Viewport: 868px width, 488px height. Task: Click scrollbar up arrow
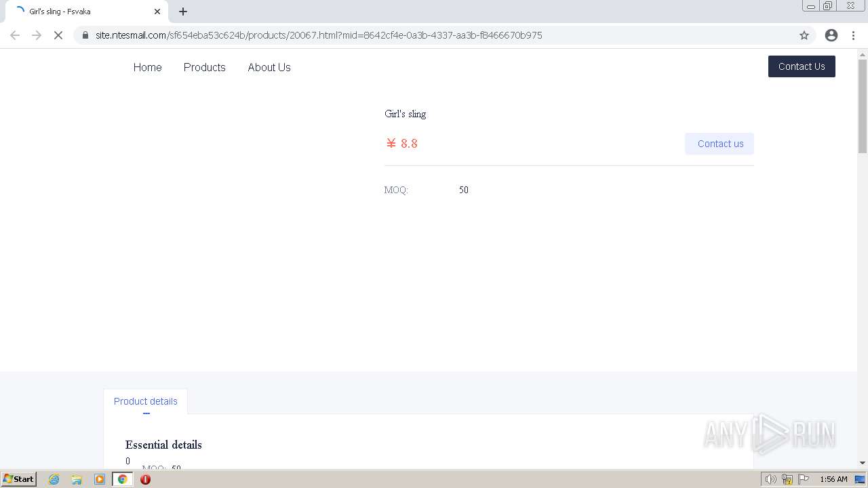click(x=863, y=54)
